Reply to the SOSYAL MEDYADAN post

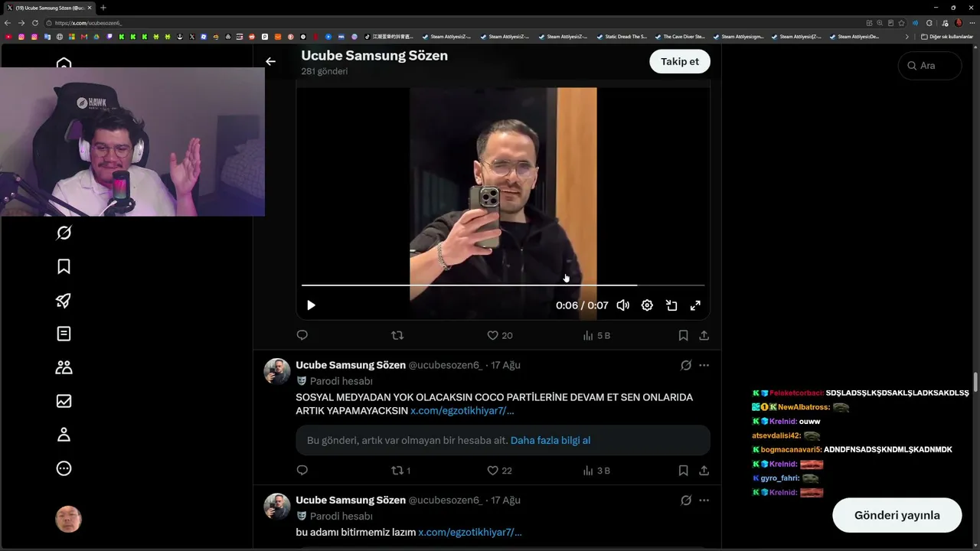tap(302, 471)
